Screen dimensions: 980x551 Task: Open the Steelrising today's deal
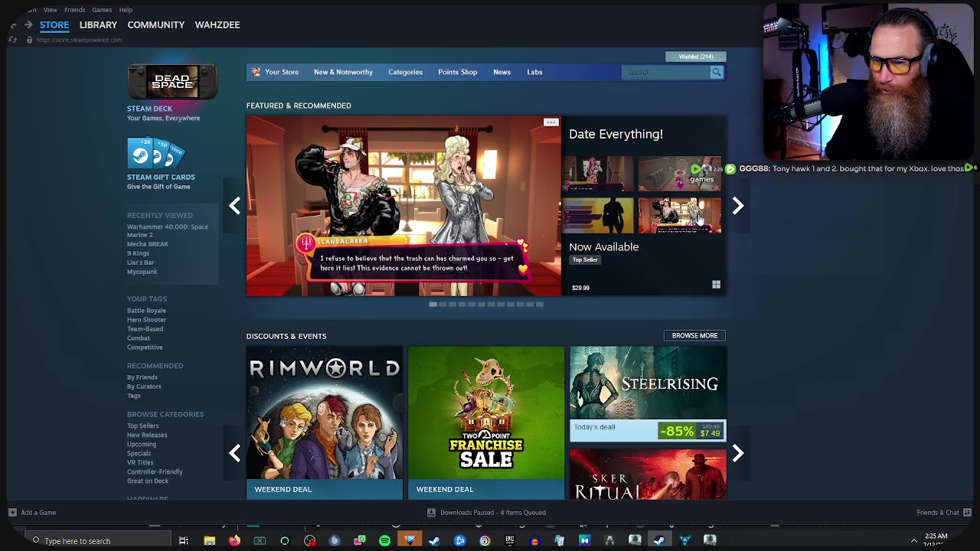[648, 393]
